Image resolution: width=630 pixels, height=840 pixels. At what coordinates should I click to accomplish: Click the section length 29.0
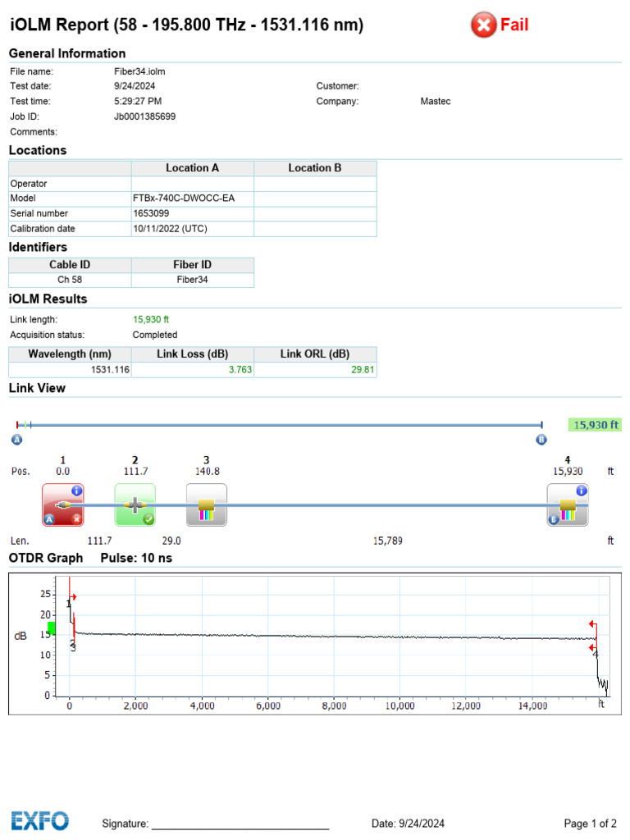[171, 541]
